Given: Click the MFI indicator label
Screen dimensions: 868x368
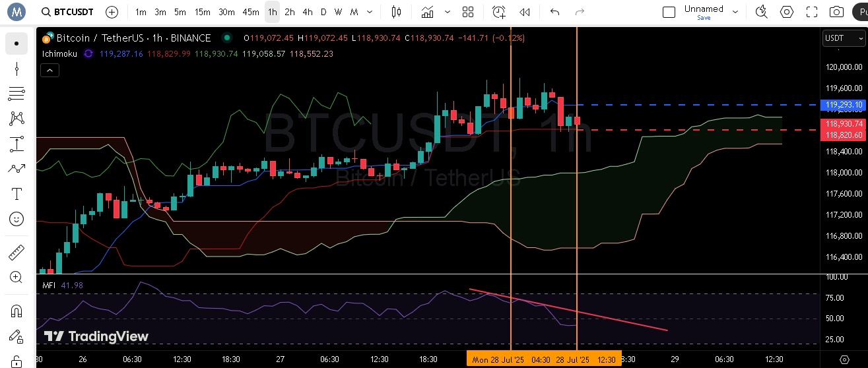Looking at the screenshot, I should pyautogui.click(x=48, y=285).
